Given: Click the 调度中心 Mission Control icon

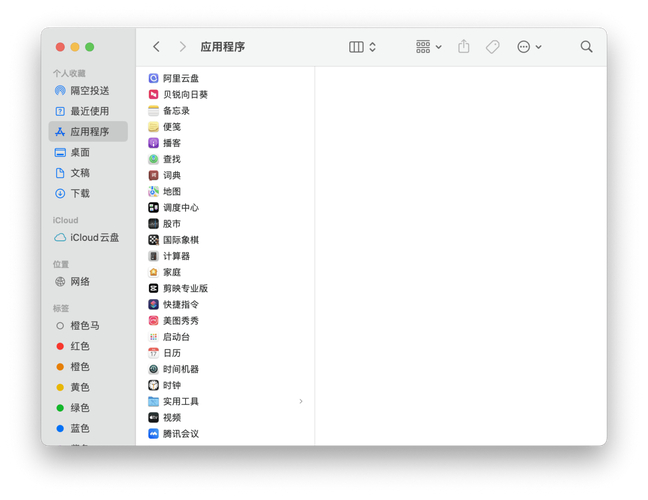Looking at the screenshot, I should pos(153,207).
